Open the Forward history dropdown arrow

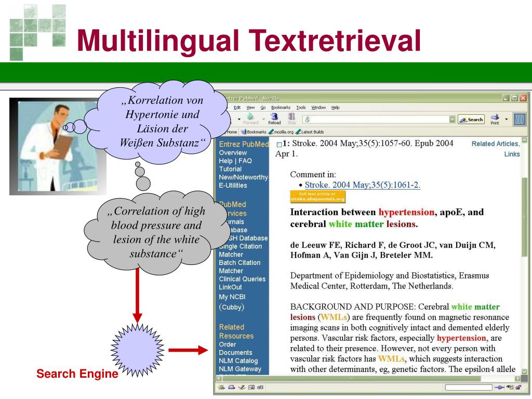(x=263, y=119)
